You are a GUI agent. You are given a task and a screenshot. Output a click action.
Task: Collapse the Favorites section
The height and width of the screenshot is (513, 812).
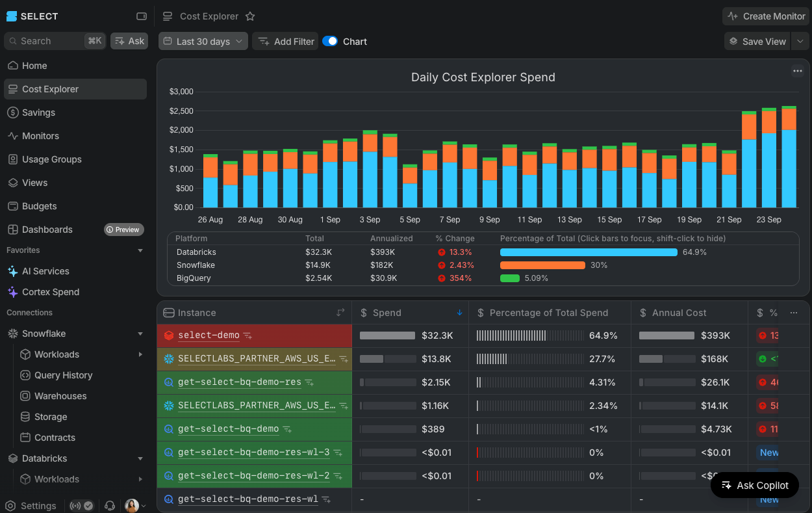pyautogui.click(x=140, y=250)
